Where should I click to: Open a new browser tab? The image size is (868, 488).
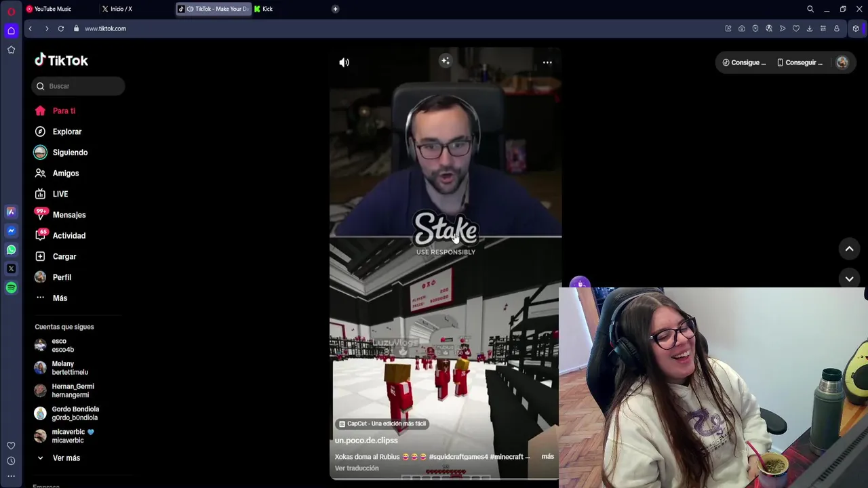click(x=335, y=9)
